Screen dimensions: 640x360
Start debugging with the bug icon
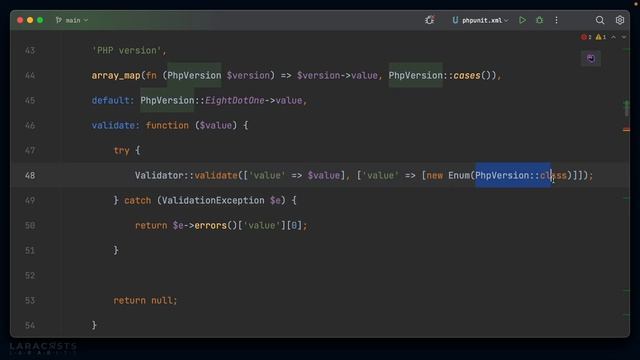point(540,20)
